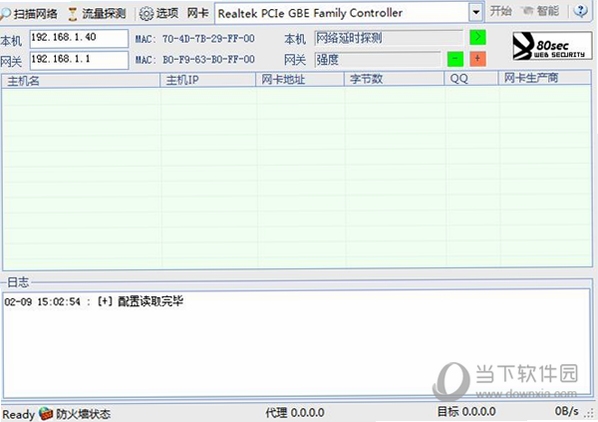Focus the 网关 IP address field

(x=79, y=60)
